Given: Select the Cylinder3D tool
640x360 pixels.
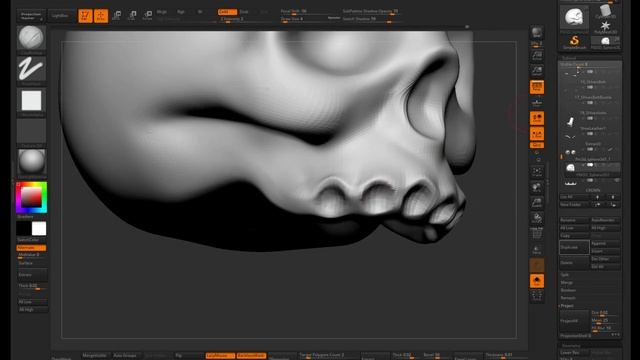Looking at the screenshot, I should coord(605,11).
